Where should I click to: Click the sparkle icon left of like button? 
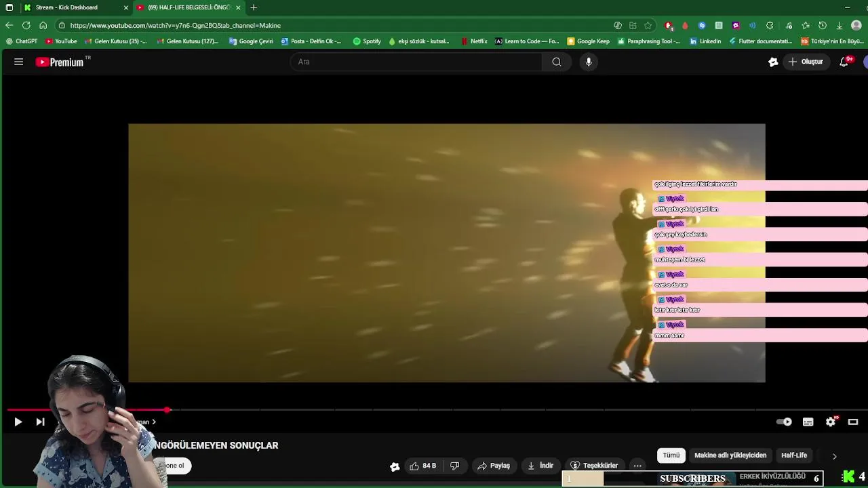[395, 466]
